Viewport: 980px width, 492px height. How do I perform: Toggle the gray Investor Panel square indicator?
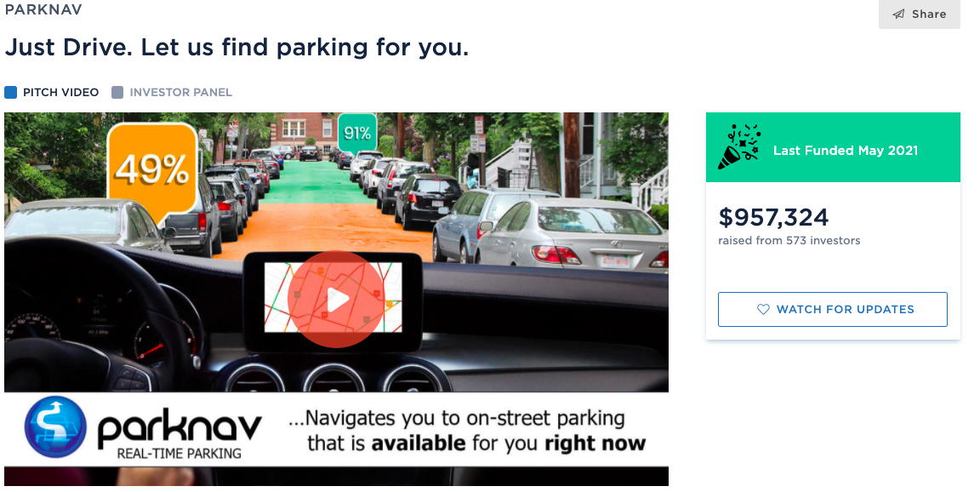coord(117,93)
